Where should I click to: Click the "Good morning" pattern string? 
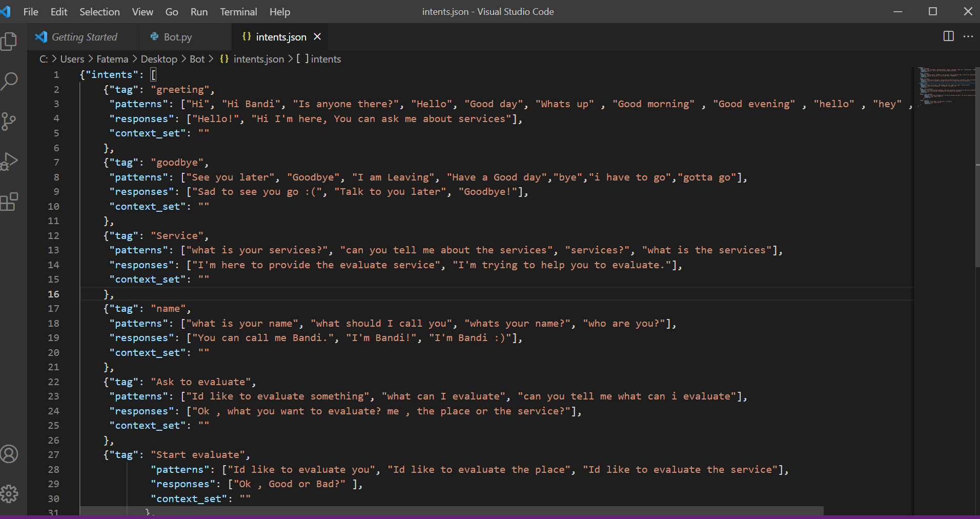click(x=654, y=104)
